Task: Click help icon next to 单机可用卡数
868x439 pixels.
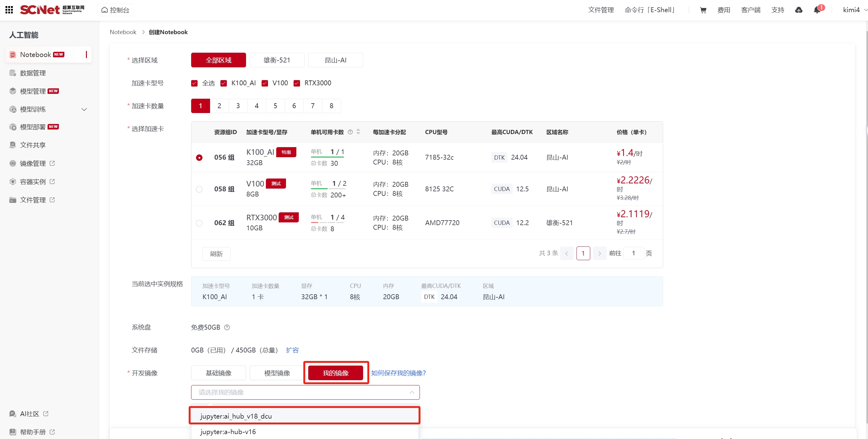Action: click(350, 132)
